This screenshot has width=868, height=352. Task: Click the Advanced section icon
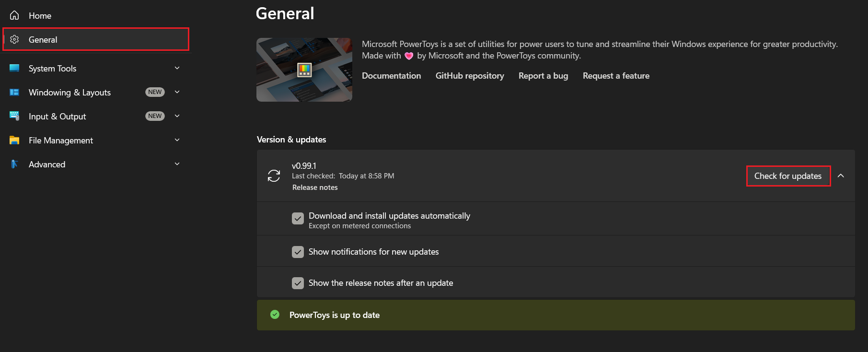[14, 164]
